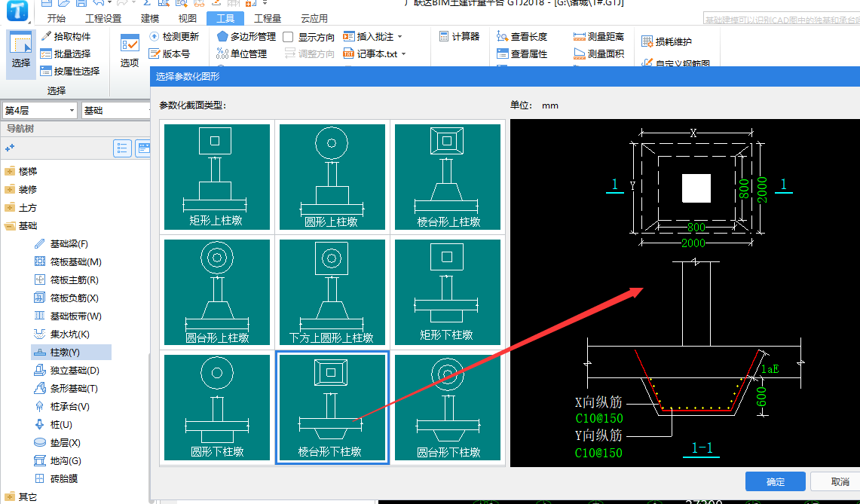Open the 云应用 ribbon tab
Screen dimensions: 860x504
314,18
